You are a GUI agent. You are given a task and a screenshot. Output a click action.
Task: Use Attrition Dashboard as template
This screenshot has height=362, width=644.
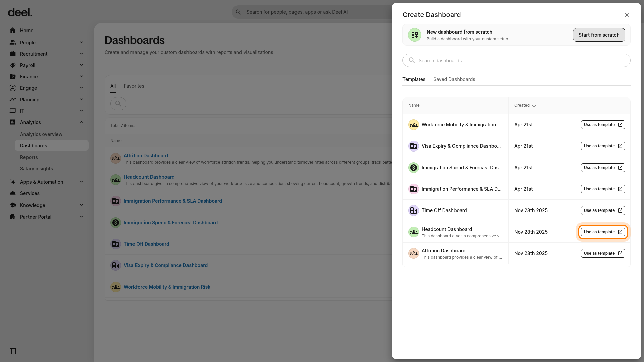603,253
